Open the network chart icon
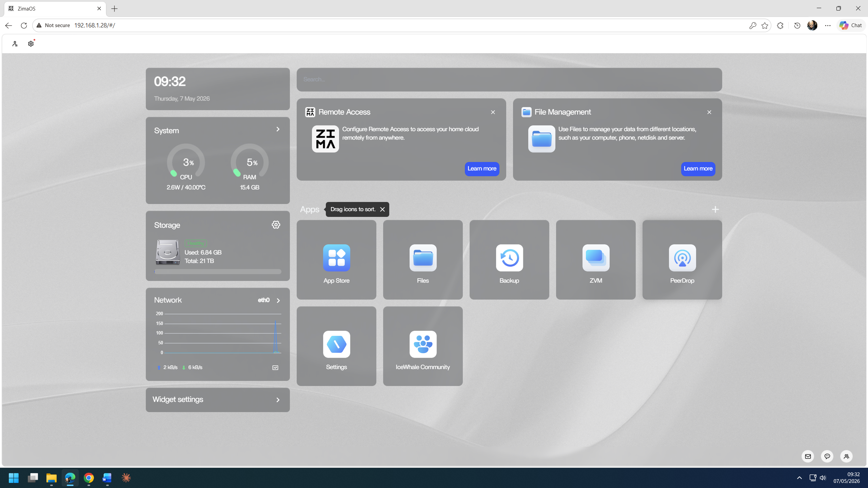This screenshot has height=488, width=868. click(275, 368)
